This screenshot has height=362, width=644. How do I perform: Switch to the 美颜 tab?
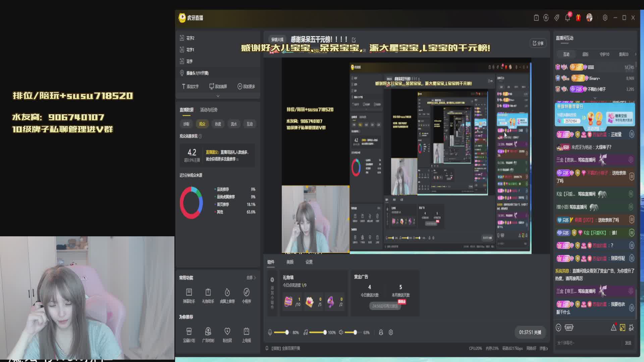click(x=290, y=262)
